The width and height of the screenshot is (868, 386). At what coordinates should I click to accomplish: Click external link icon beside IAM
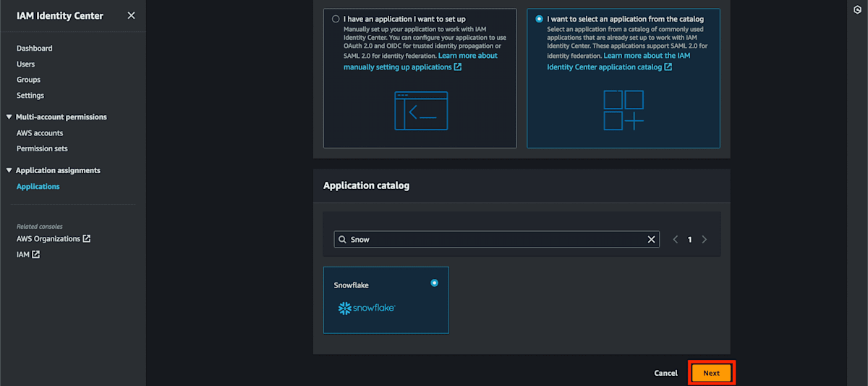[35, 254]
